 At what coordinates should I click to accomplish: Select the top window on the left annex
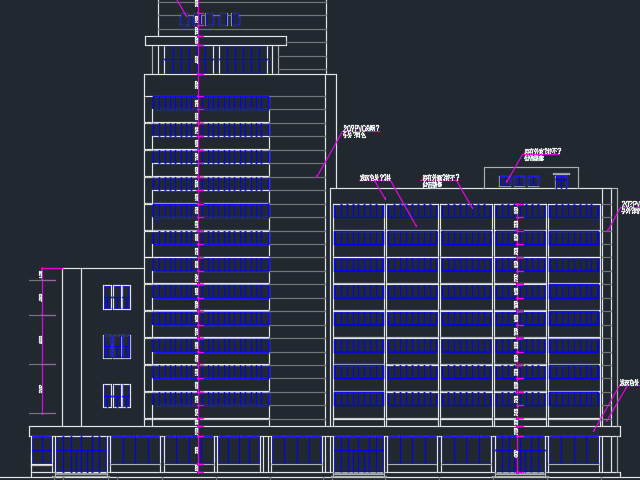117,298
